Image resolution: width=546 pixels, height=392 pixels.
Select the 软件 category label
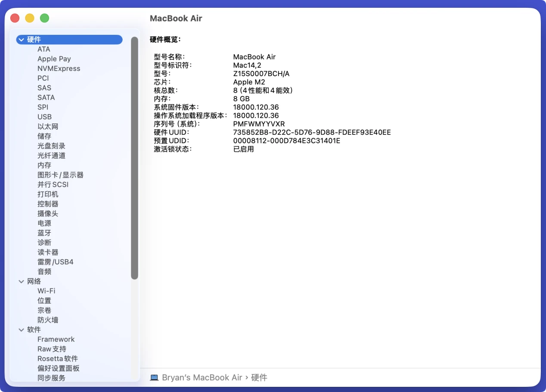tap(34, 330)
